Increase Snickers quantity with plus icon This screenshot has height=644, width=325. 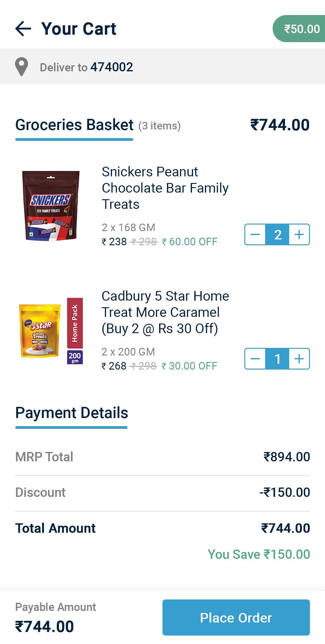[299, 234]
